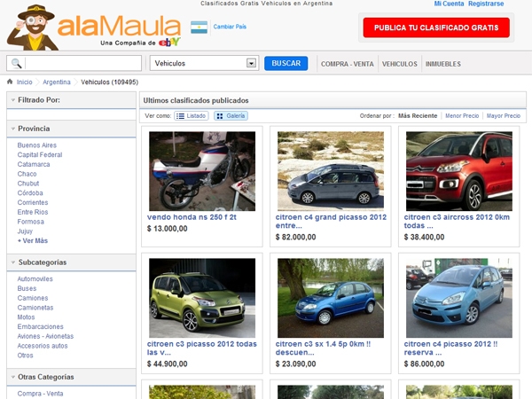Click the Argentina flag icon

click(199, 27)
